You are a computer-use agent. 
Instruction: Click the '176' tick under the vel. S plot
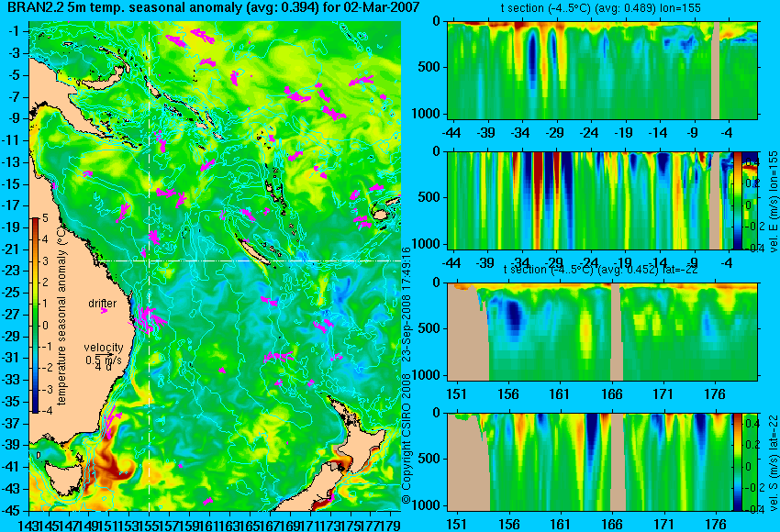[x=716, y=525]
